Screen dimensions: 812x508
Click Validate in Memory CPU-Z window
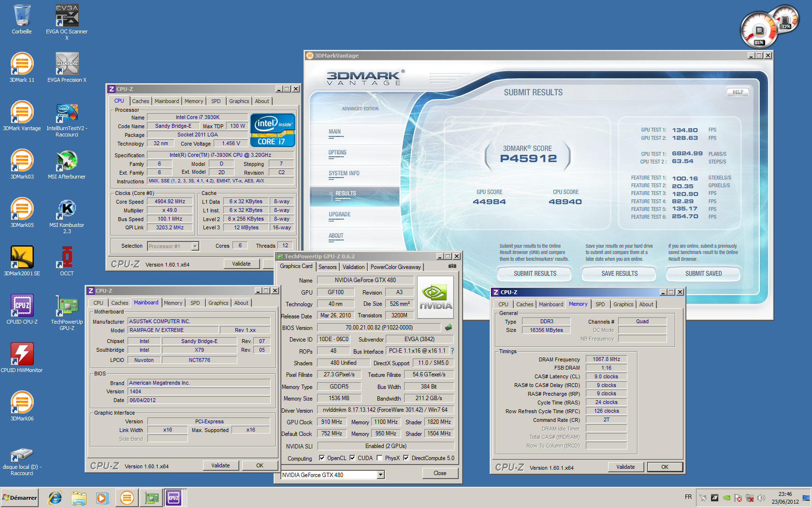point(625,467)
